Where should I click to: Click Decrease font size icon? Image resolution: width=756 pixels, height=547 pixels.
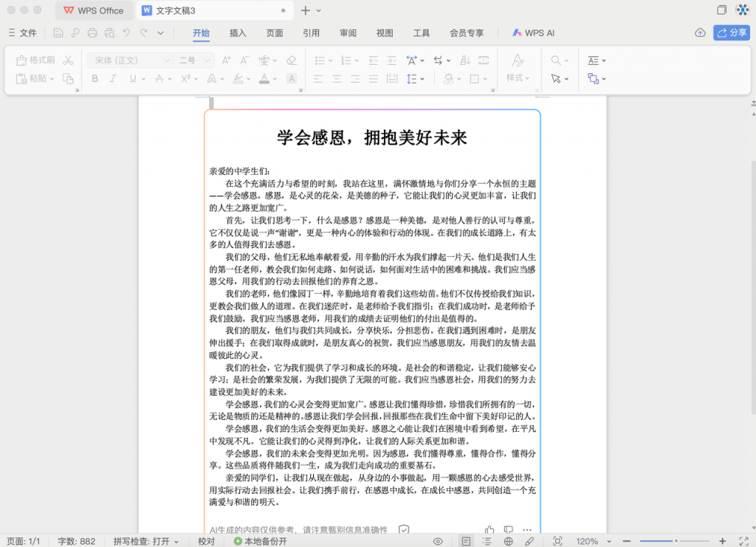(x=245, y=61)
